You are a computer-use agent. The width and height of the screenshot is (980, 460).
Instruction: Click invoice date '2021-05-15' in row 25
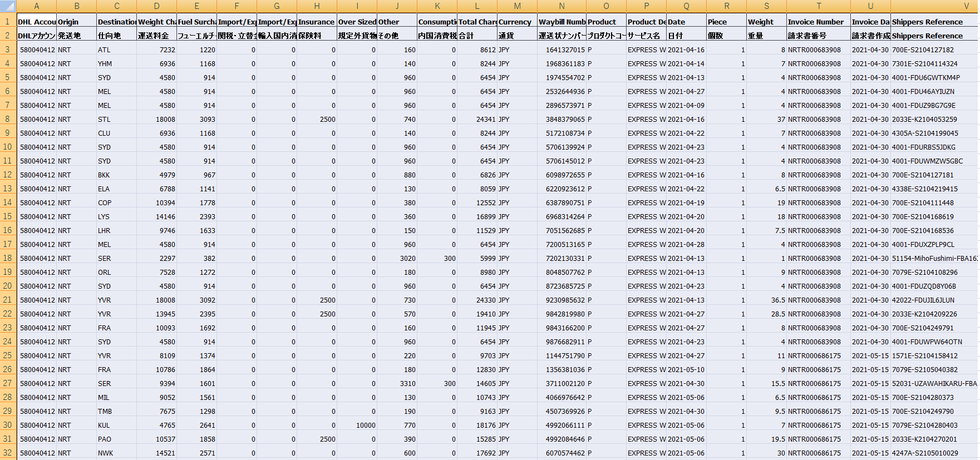870,355
